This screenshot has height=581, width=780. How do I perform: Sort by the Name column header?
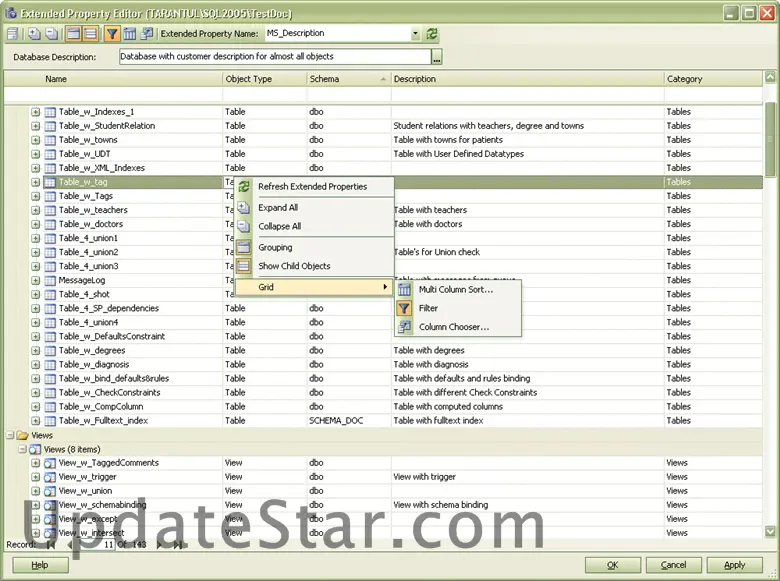[113, 79]
